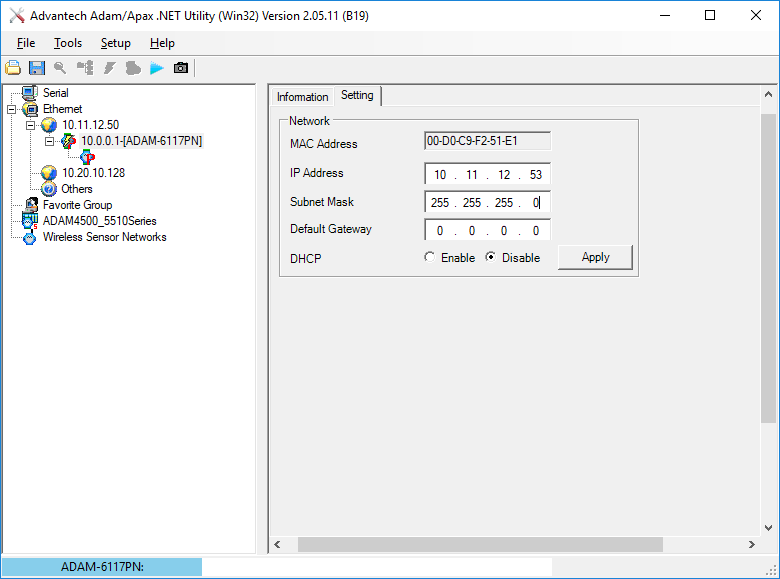The image size is (780, 579).
Task: Select the Others question mark node
Action: tap(49, 189)
